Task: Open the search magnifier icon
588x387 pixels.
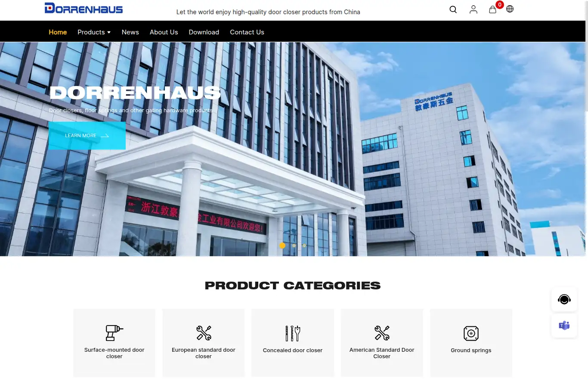Action: (x=453, y=9)
